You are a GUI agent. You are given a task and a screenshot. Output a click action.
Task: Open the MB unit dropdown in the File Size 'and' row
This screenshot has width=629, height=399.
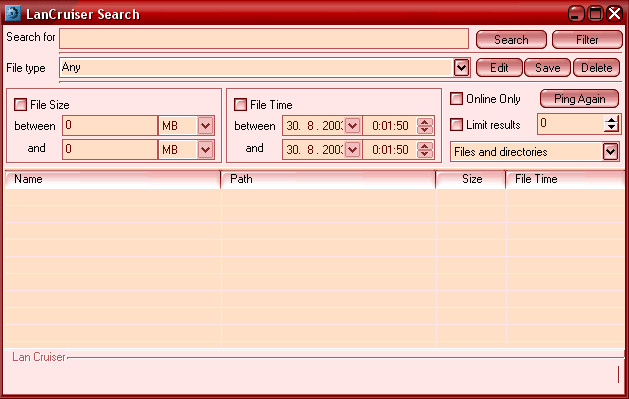(205, 150)
